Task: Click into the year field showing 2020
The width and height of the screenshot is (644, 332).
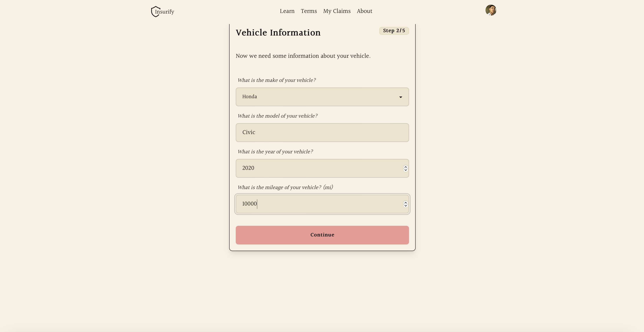Action: pyautogui.click(x=318, y=168)
